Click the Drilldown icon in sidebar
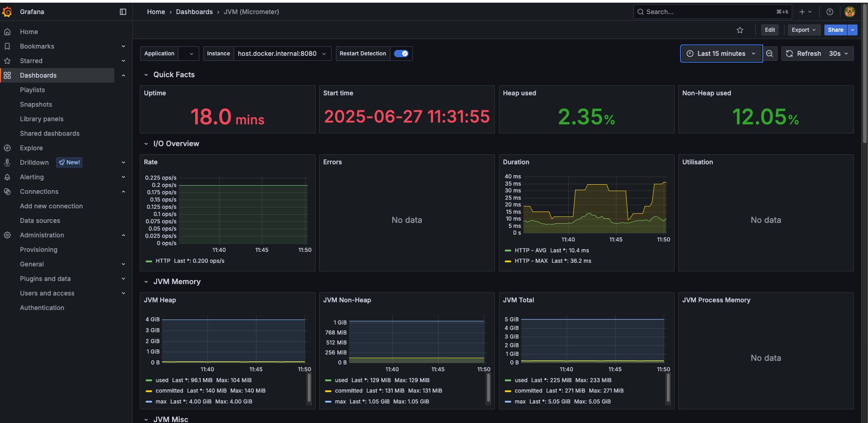868x423 pixels. 7,162
